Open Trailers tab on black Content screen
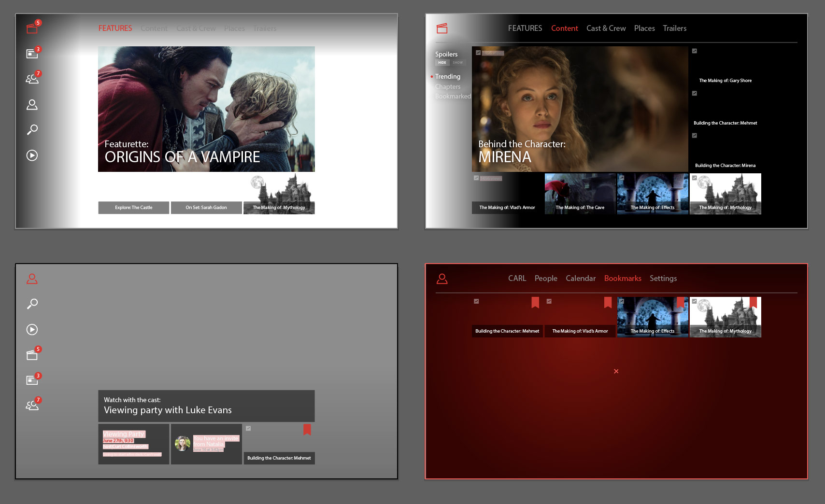The height and width of the screenshot is (504, 825). click(675, 28)
